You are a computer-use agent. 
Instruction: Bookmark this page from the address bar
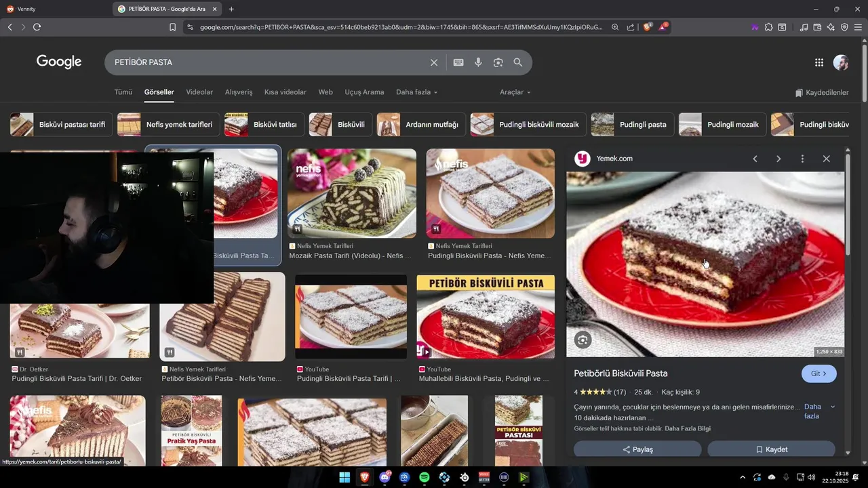click(172, 27)
